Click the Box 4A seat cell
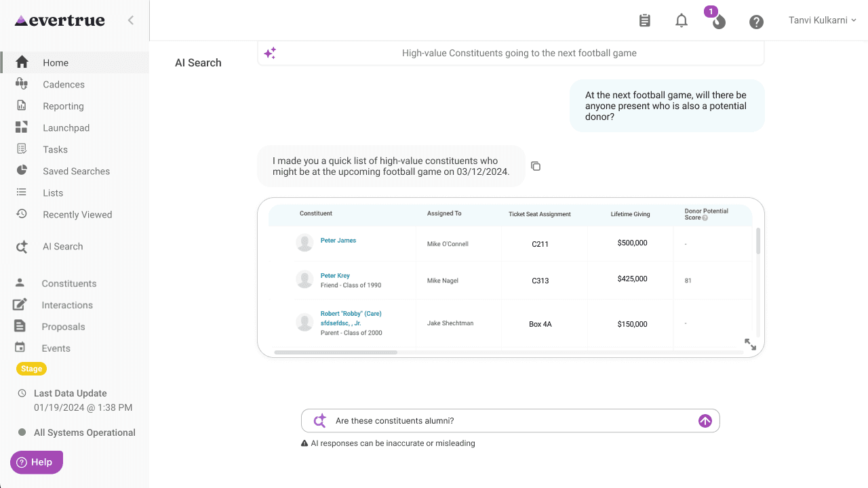 point(540,324)
